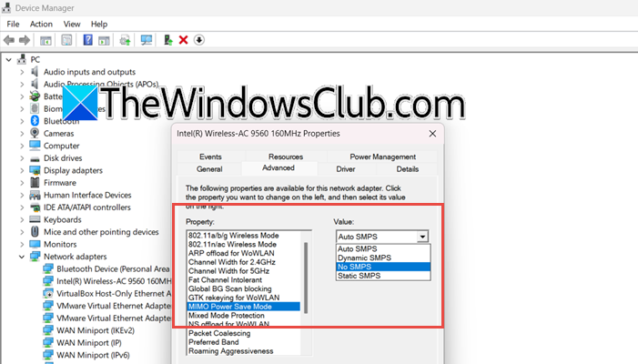The height and width of the screenshot is (364, 638).
Task: Click the Disk drives category icon
Action: pyautogui.click(x=35, y=158)
